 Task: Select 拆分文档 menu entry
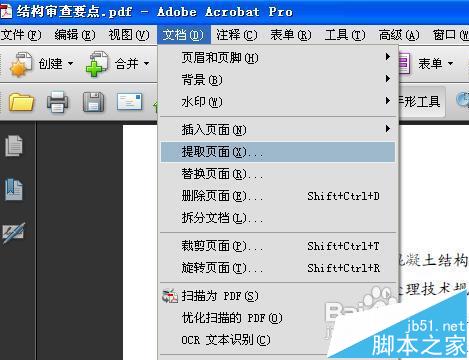point(278,218)
